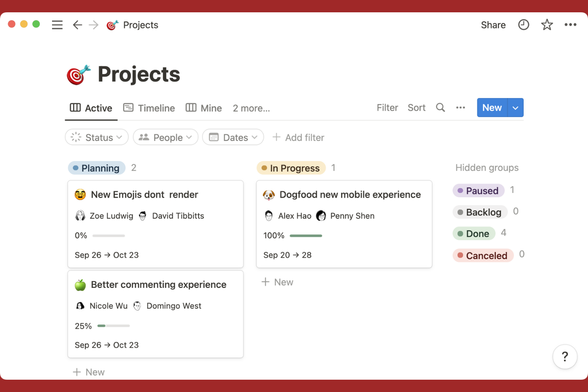588x392 pixels.
Task: Open version history with the clock icon
Action: [x=524, y=25]
